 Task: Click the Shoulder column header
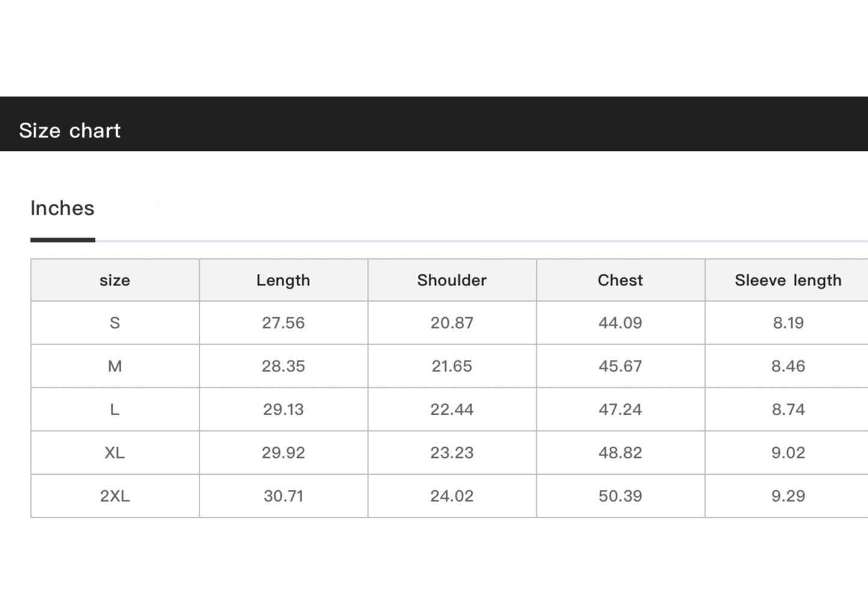[x=452, y=280]
